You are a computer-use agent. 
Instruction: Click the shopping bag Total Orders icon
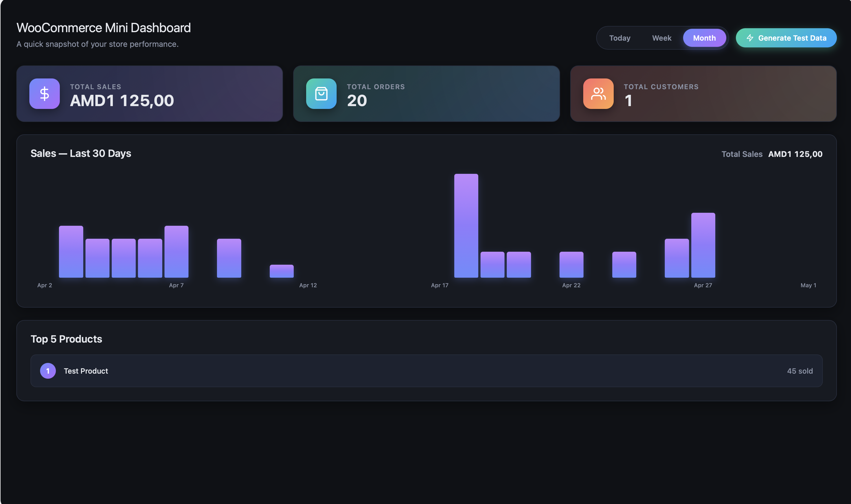tap(321, 94)
